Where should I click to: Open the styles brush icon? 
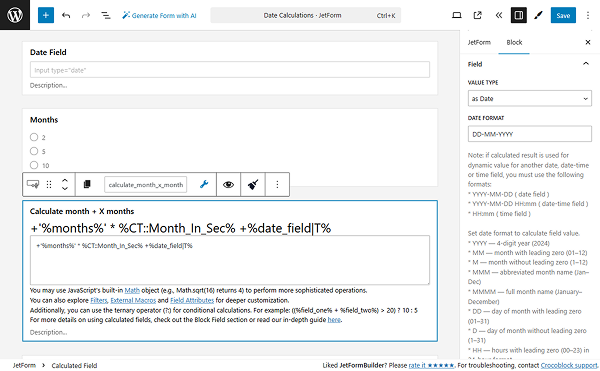(538, 15)
